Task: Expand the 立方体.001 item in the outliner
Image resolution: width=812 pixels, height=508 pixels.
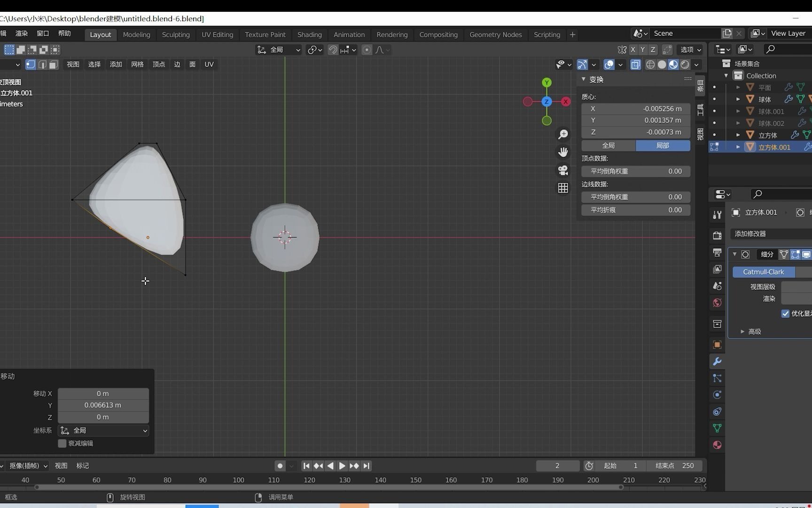Action: (738, 147)
